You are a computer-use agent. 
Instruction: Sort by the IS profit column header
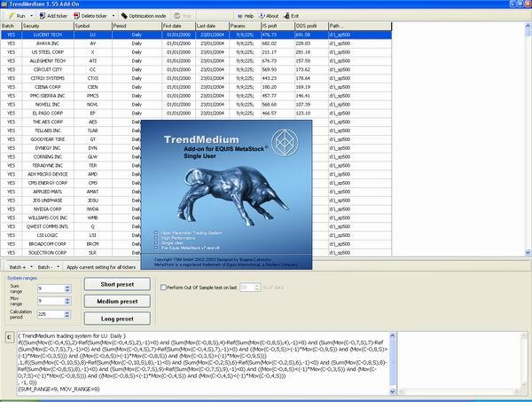(278, 26)
